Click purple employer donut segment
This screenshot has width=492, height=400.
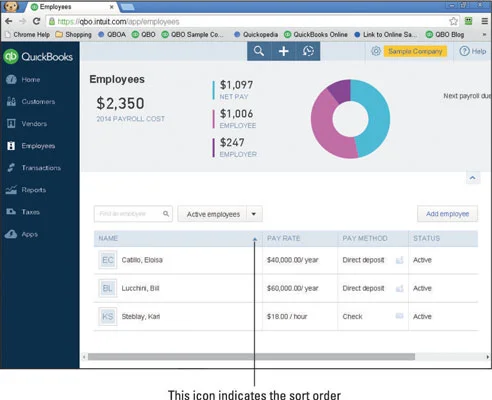click(341, 90)
